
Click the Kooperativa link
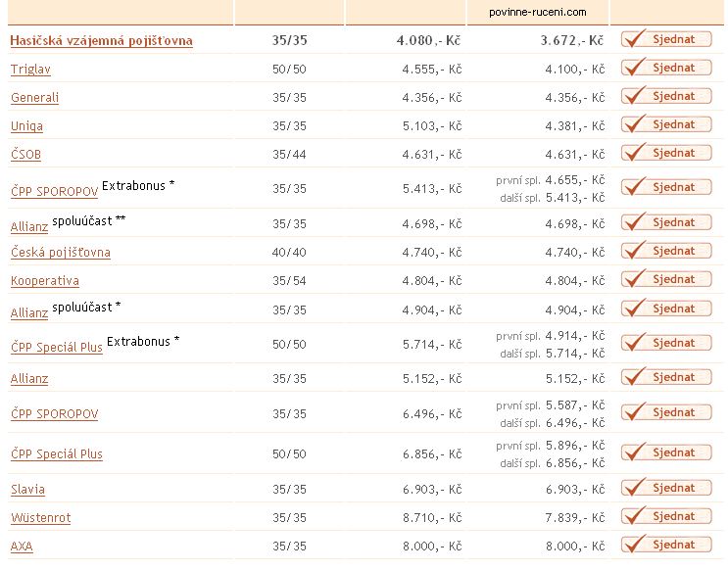tap(44, 281)
